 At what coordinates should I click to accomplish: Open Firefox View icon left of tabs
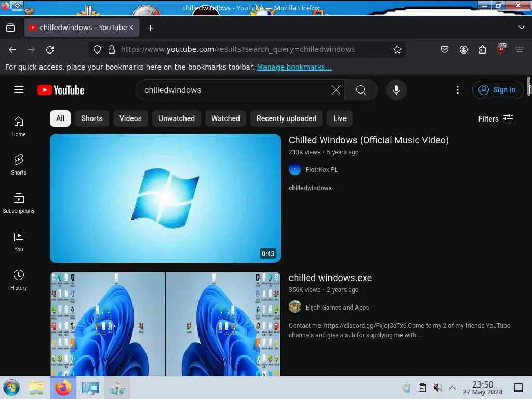(10, 28)
